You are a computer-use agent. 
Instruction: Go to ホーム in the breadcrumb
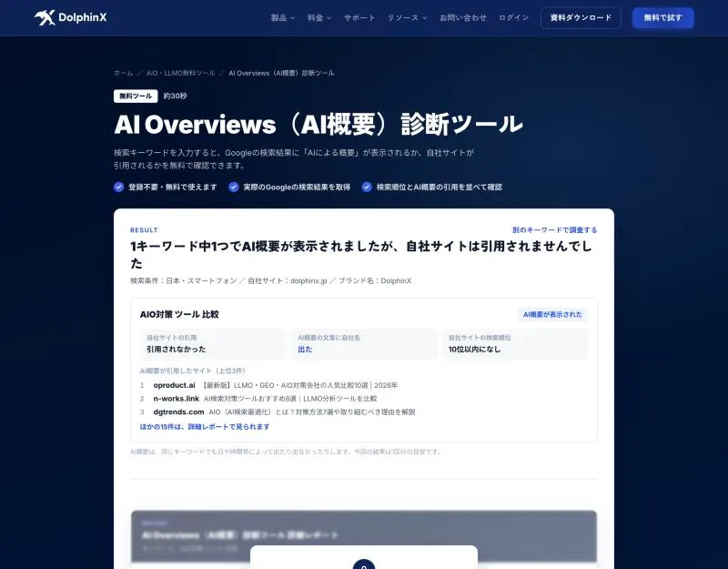click(124, 73)
